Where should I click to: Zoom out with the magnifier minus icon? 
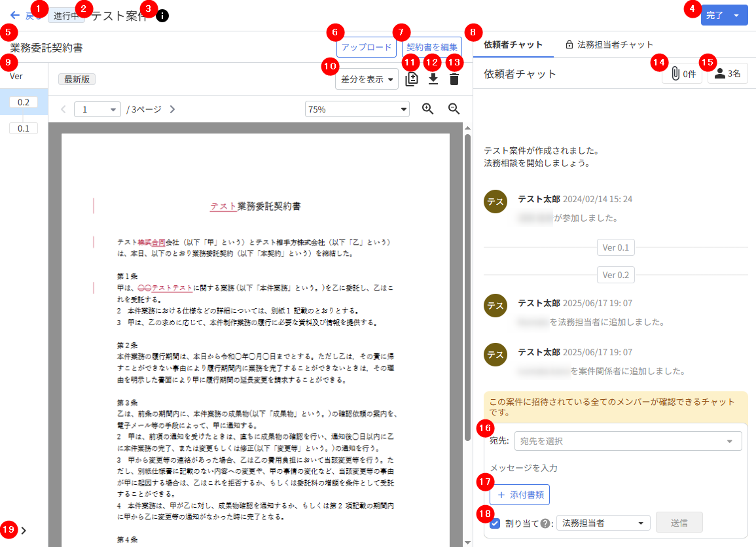click(454, 109)
